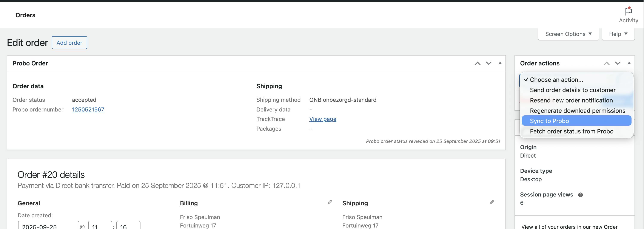The height and width of the screenshot is (229, 644).
Task: Choose Fetch order status from Probo
Action: coord(572,131)
